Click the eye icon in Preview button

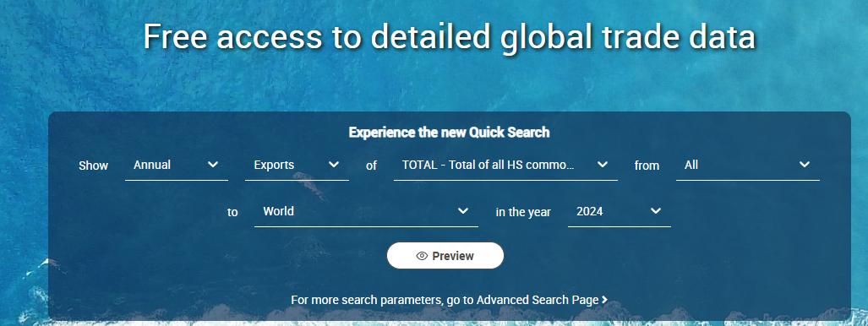pyautogui.click(x=422, y=256)
